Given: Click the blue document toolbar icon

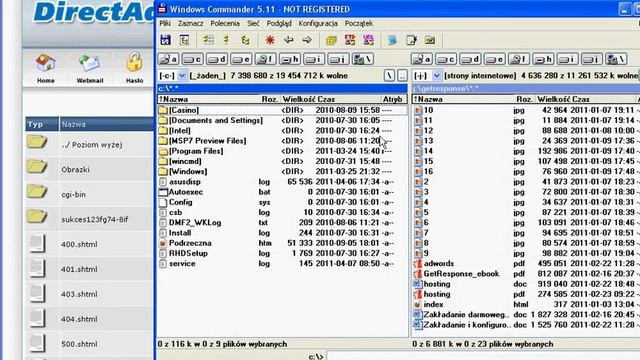Looking at the screenshot, I should click(x=392, y=40).
